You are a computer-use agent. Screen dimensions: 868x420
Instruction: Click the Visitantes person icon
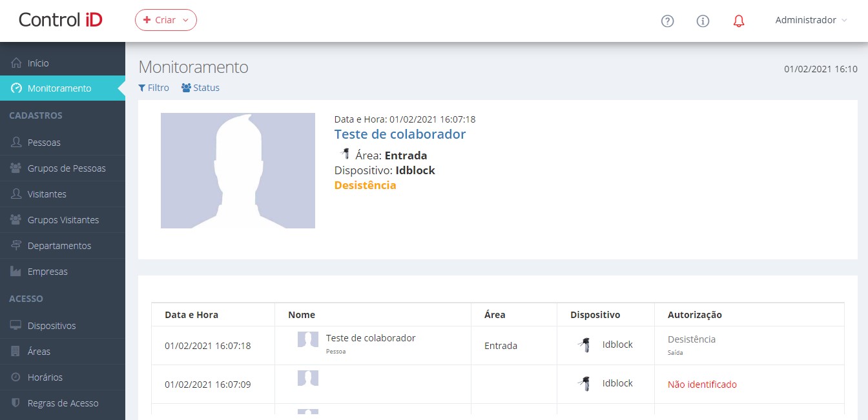[17, 194]
